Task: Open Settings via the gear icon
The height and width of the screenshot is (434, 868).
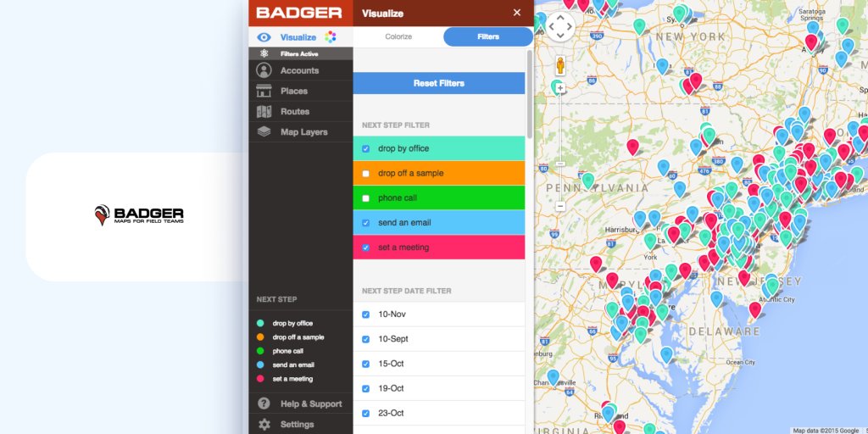Action: coord(264,424)
